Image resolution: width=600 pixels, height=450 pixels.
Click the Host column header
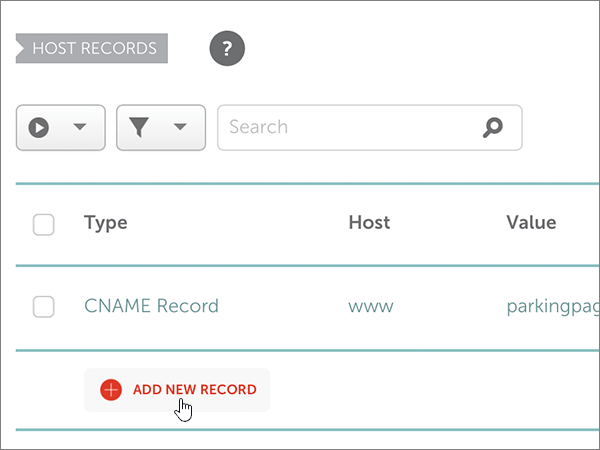click(x=369, y=223)
